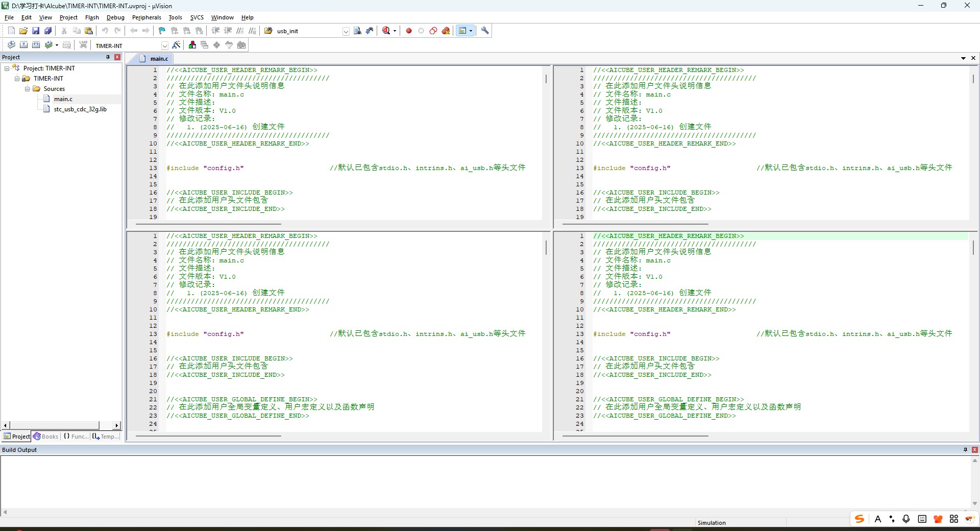Viewport: 980px width, 531px height.
Task: Rebuild all target files icon
Action: click(36, 45)
